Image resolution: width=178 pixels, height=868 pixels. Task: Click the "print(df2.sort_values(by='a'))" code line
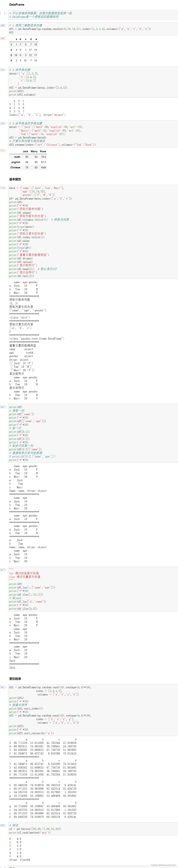click(x=31, y=733)
